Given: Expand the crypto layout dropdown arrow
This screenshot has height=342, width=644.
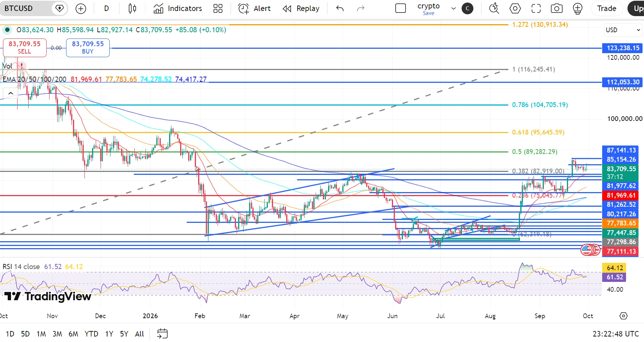Looking at the screenshot, I should [454, 8].
